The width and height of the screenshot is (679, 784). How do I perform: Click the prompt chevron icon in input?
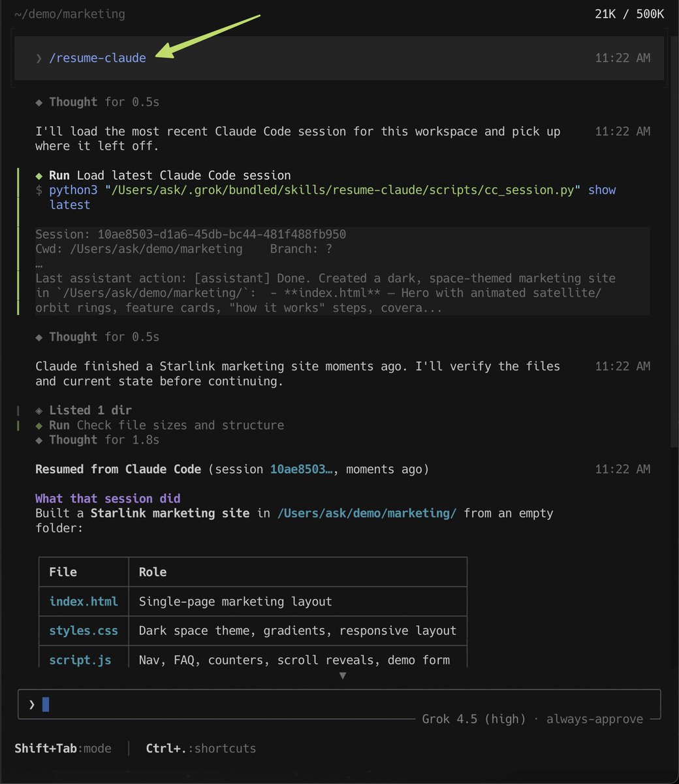pyautogui.click(x=31, y=704)
